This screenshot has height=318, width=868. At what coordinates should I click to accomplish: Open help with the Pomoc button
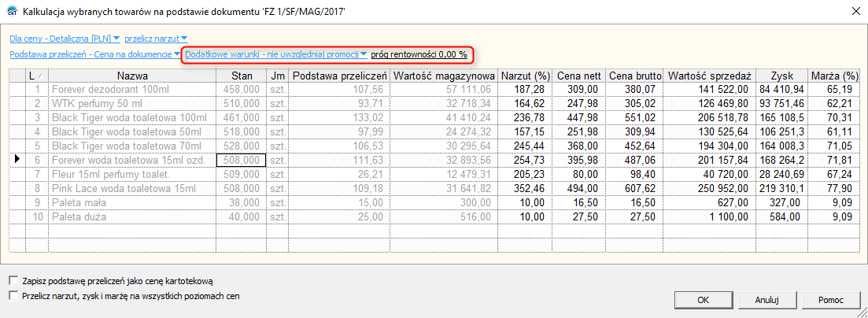[831, 300]
